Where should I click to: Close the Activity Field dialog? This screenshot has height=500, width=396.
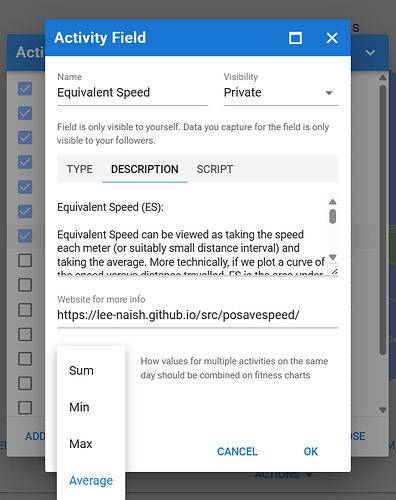pos(332,38)
